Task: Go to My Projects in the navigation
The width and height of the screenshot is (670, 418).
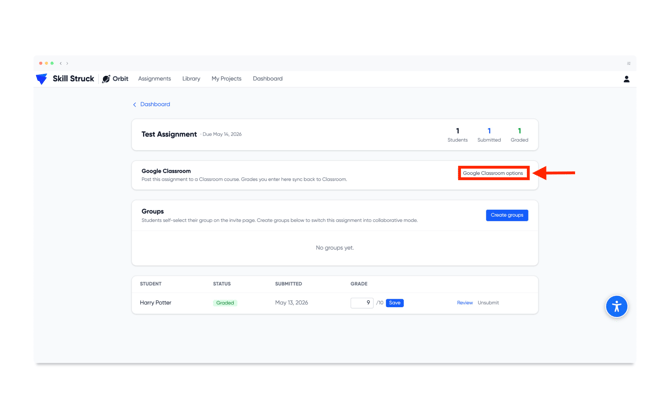Action: [226, 79]
